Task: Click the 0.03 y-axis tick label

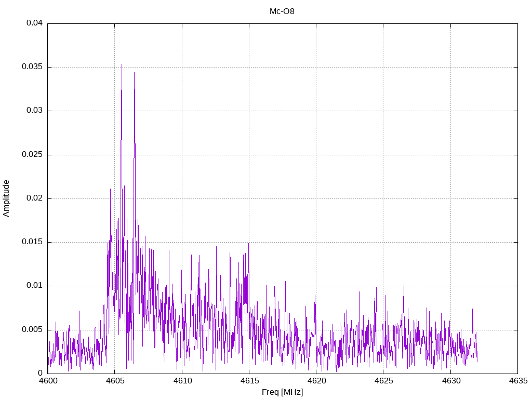Action: 35,111
